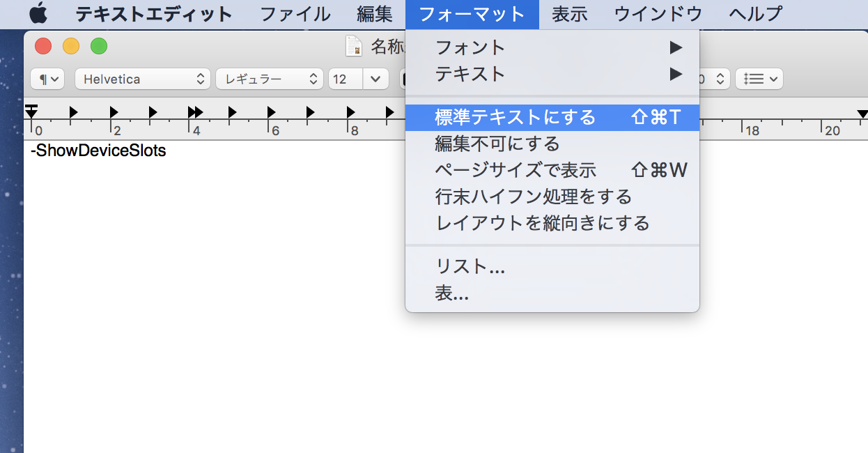Open the Apple menu
Viewport: 868px width, 453px height.
tap(38, 13)
